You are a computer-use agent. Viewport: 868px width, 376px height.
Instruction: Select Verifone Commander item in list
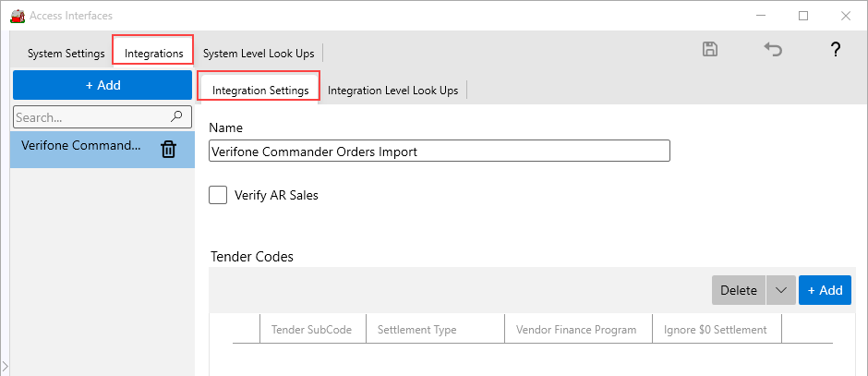(81, 146)
